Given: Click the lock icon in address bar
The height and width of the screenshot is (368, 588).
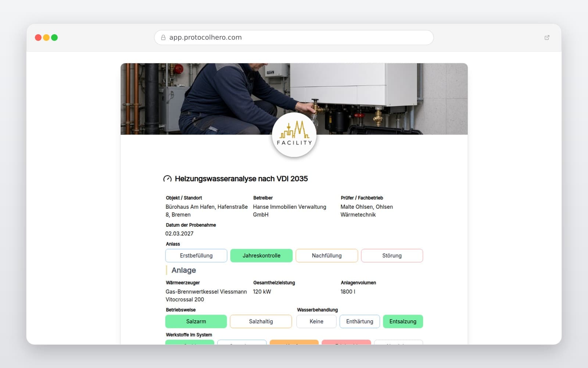Looking at the screenshot, I should (163, 38).
